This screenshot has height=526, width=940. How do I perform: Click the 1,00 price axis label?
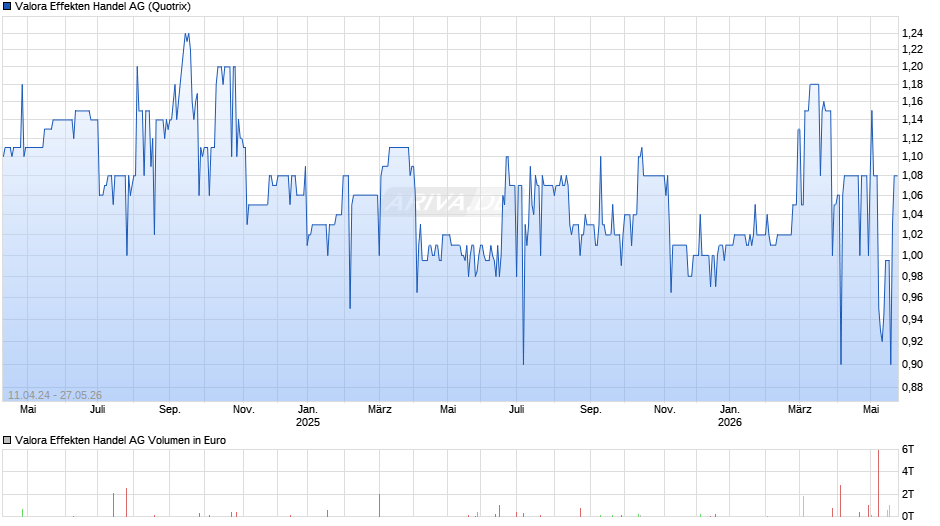tap(912, 255)
